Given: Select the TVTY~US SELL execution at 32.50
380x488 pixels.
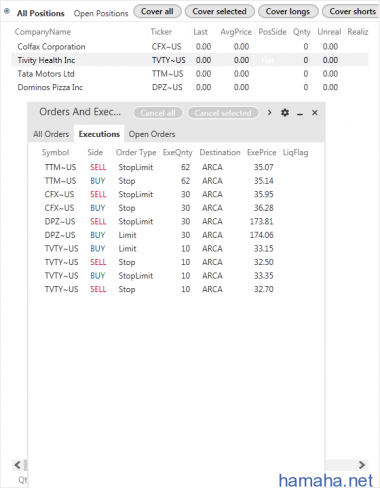Looking at the screenshot, I should (176, 262).
